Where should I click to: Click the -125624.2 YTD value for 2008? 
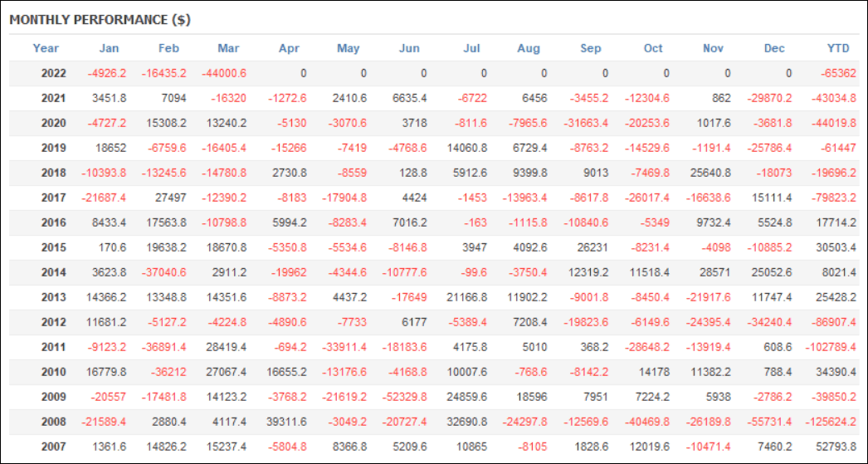pyautogui.click(x=831, y=422)
